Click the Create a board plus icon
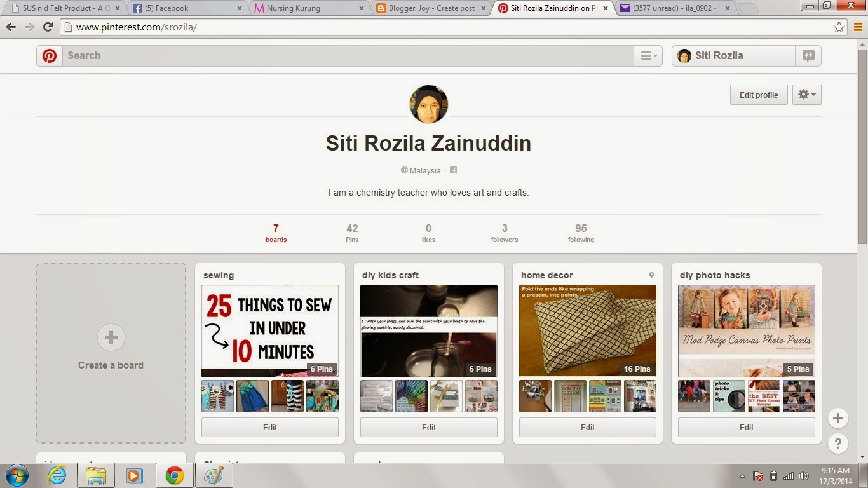The image size is (868, 488). pyautogui.click(x=111, y=337)
